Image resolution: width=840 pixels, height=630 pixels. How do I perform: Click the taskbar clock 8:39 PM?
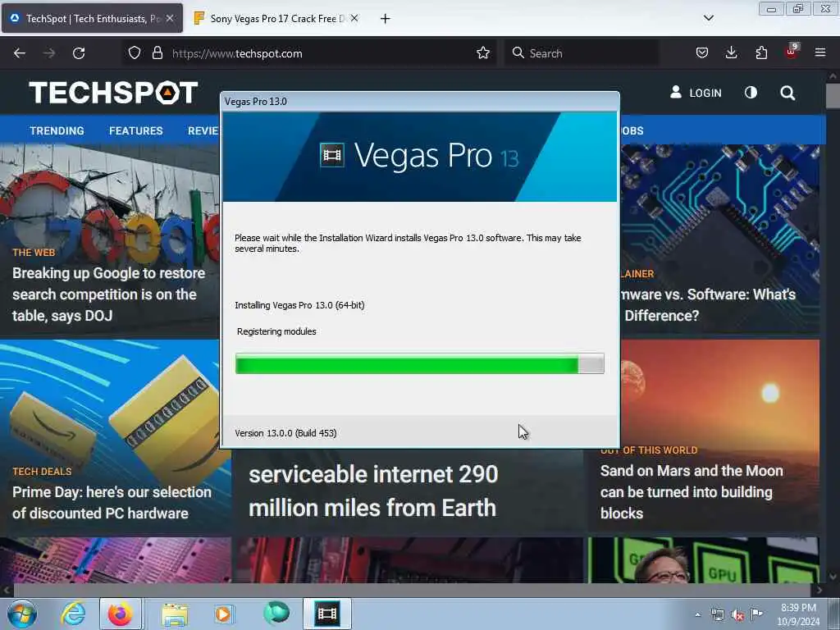[798, 608]
